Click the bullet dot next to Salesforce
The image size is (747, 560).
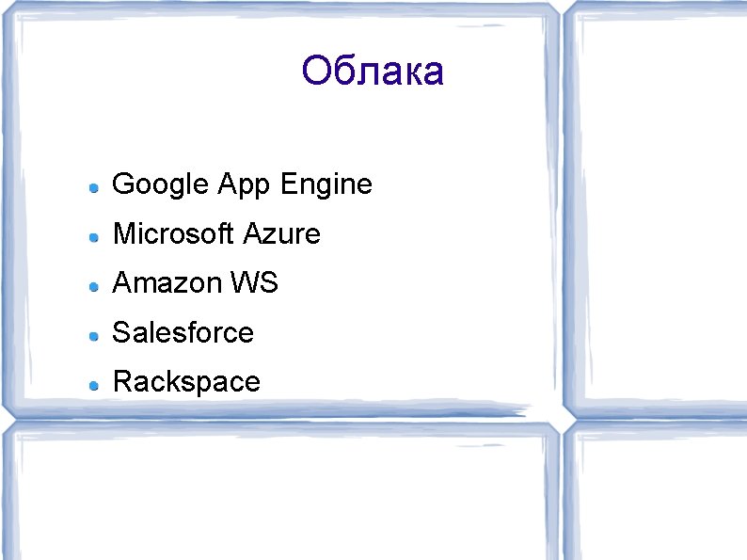94,337
